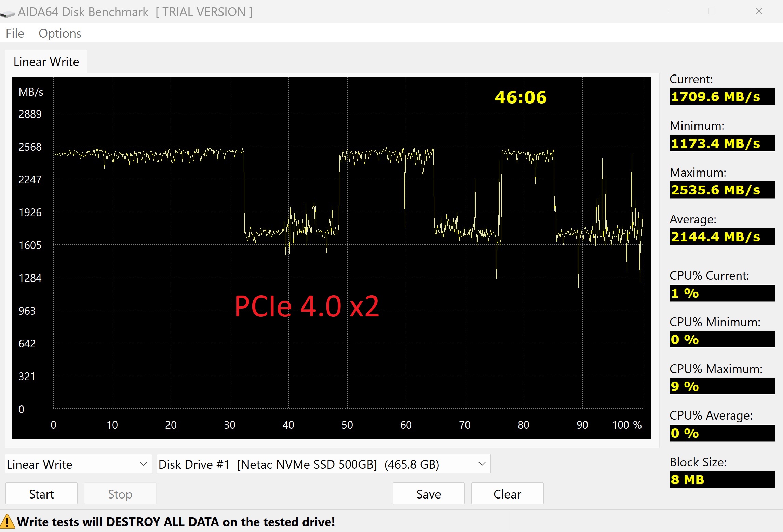Select the Linear Write tab
The height and width of the screenshot is (532, 783).
pos(46,62)
